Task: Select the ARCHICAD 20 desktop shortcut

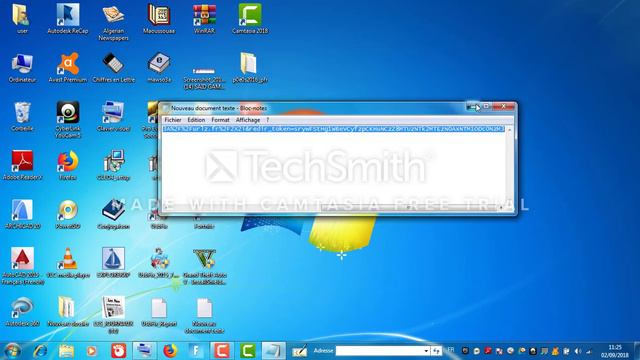Action: pos(22,214)
